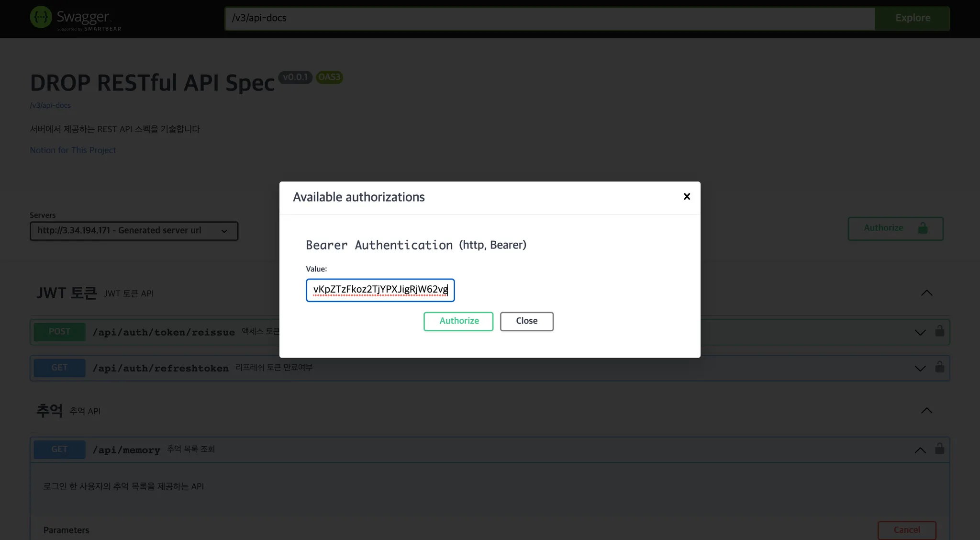
Task: Click lock icon on /api/memory endpoint
Action: click(939, 449)
